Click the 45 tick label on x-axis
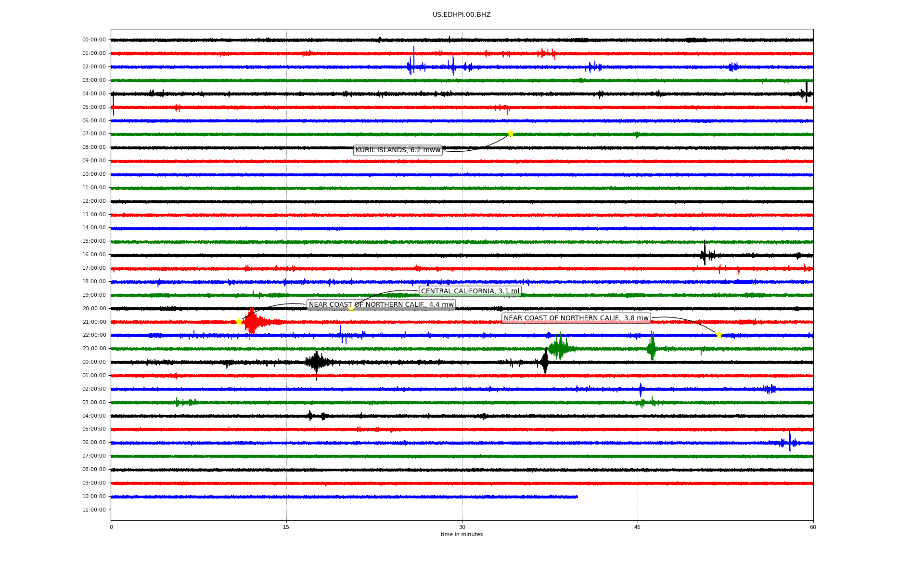Image resolution: width=924 pixels, height=578 pixels. pyautogui.click(x=638, y=527)
